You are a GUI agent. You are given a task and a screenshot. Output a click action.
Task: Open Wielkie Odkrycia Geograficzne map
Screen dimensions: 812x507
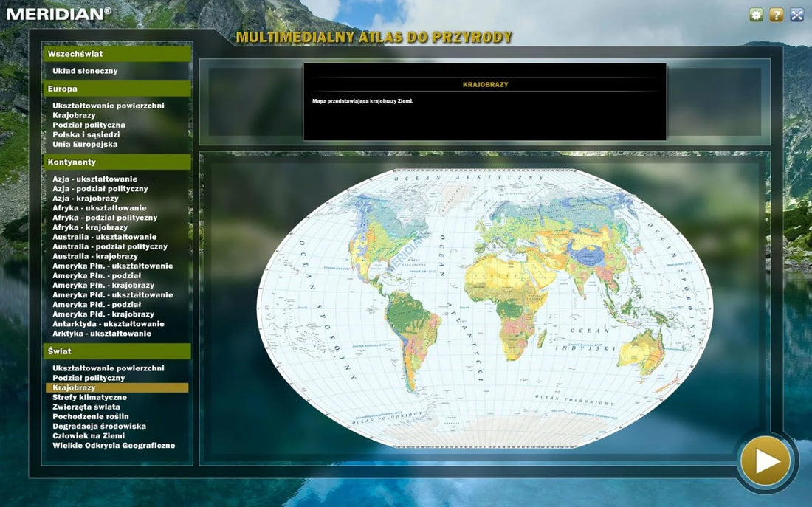(114, 446)
